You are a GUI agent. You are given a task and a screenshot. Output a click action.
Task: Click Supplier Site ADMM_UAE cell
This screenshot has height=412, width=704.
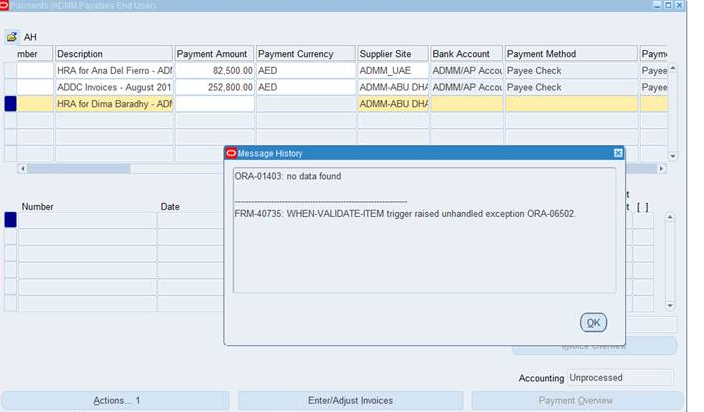tap(393, 70)
